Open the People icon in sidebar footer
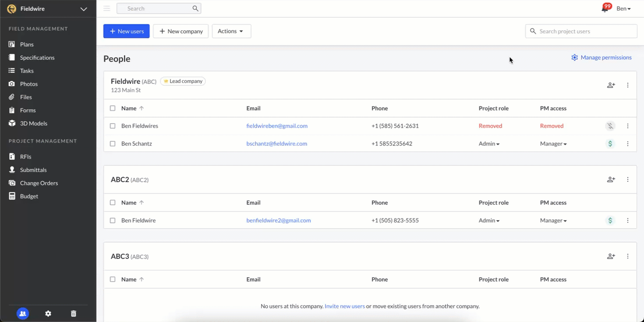Viewport: 644px width, 322px height. tap(23, 314)
